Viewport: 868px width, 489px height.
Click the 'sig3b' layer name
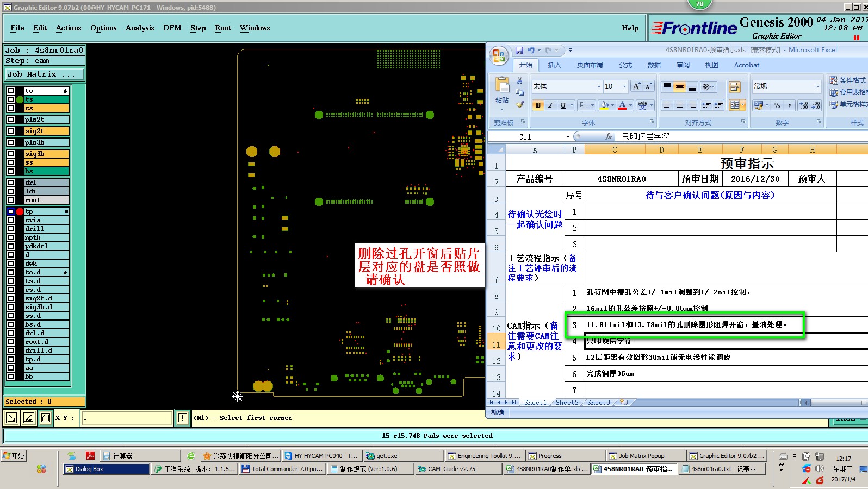coord(47,154)
